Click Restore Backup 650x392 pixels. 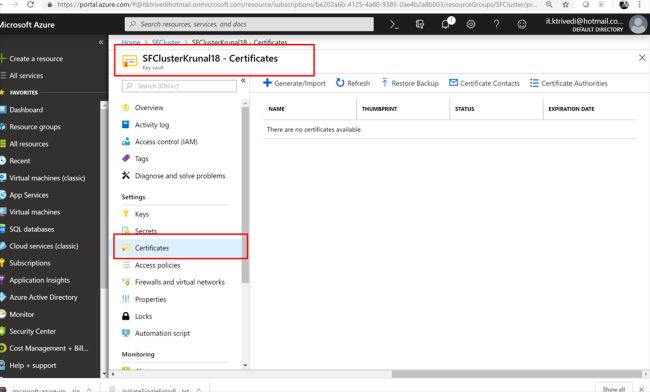[x=410, y=83]
